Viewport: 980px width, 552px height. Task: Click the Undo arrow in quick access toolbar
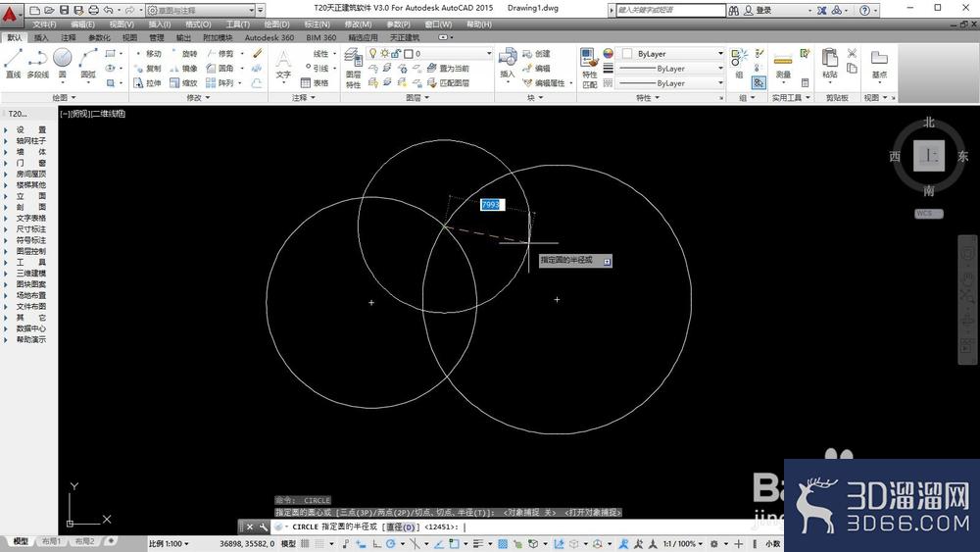pos(108,10)
